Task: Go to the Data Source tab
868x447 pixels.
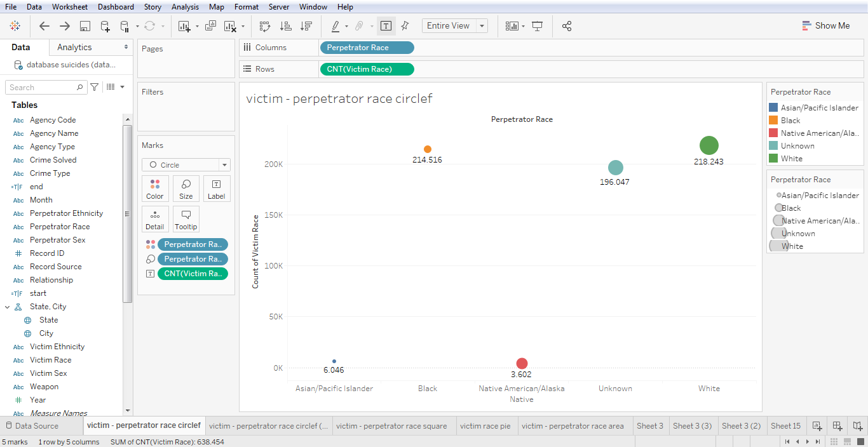Action: coord(32,426)
